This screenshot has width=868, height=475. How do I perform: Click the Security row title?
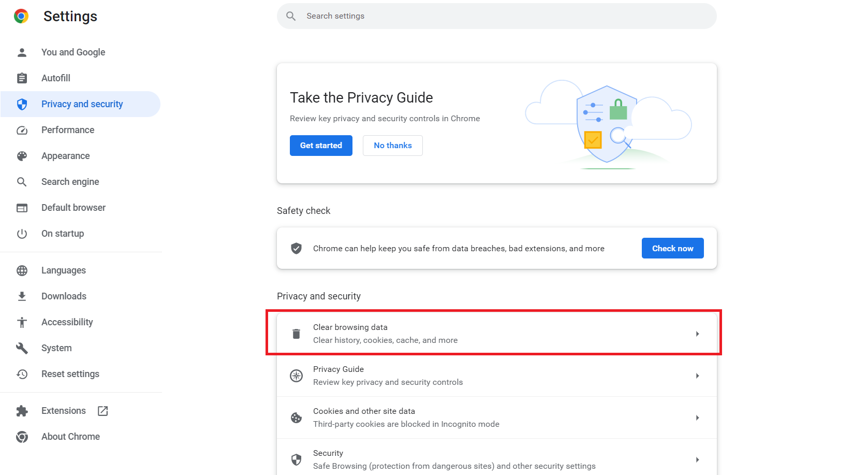(328, 453)
